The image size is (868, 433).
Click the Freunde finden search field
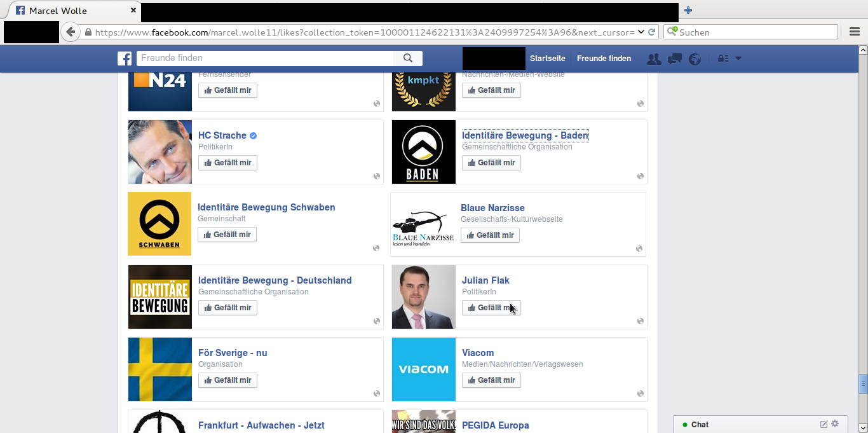[265, 58]
